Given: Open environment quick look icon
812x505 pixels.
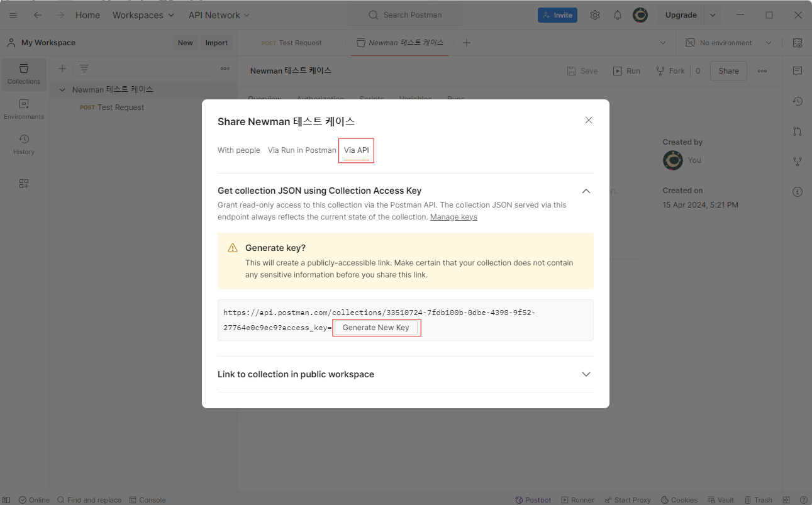Looking at the screenshot, I should tap(798, 43).
